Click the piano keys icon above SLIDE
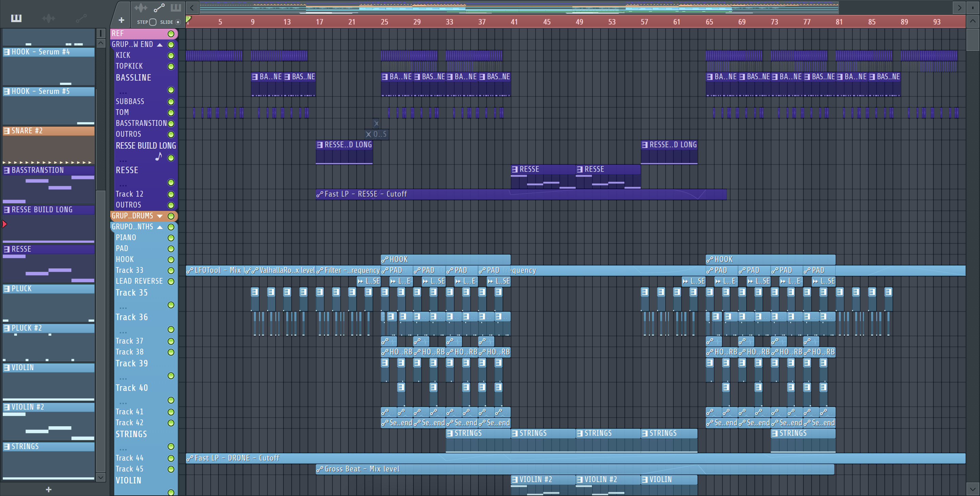Image resolution: width=980 pixels, height=496 pixels. (176, 7)
